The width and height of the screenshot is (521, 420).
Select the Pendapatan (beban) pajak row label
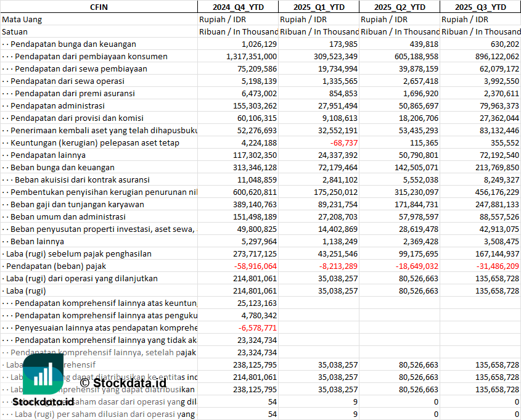tap(56, 266)
